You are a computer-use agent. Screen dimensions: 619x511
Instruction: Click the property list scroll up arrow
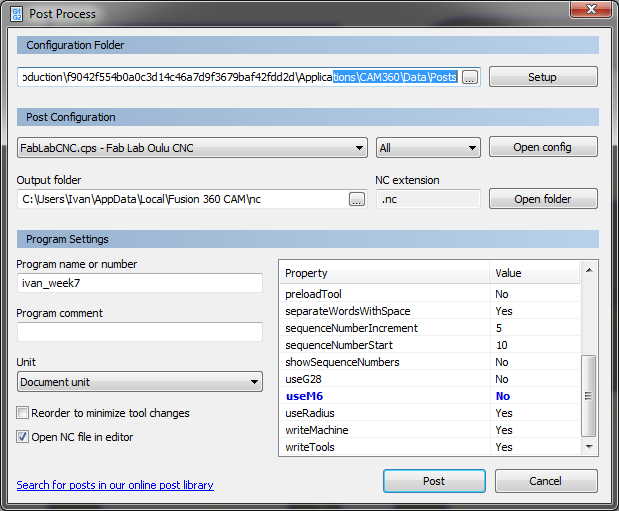point(589,270)
